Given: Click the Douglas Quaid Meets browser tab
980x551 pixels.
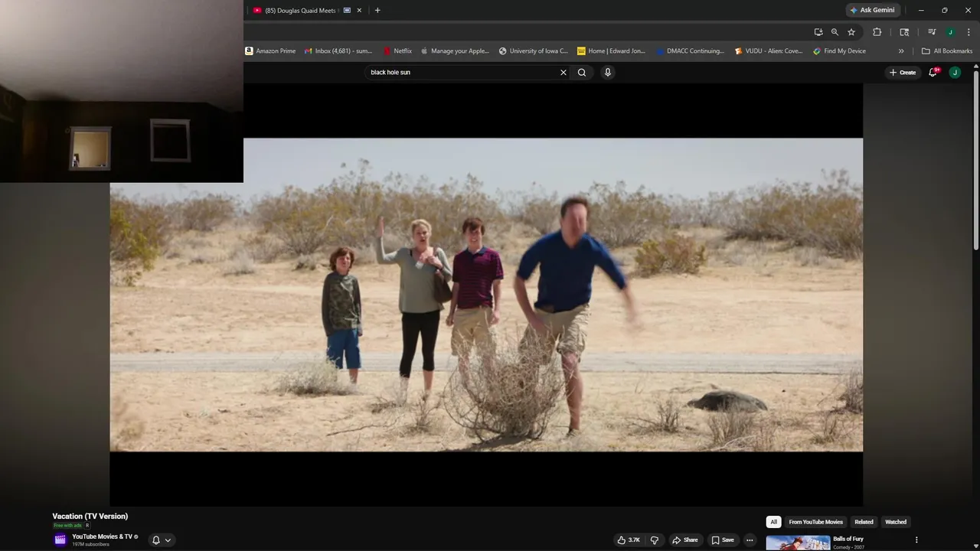Looking at the screenshot, I should pyautogui.click(x=300, y=10).
